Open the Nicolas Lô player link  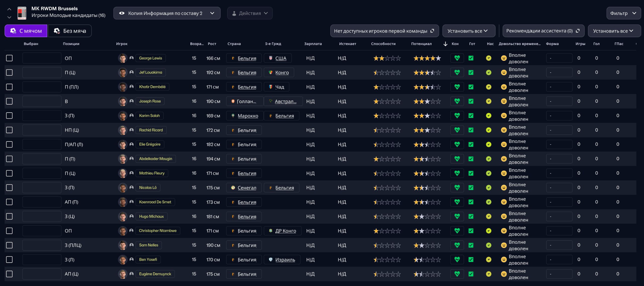pos(148,188)
